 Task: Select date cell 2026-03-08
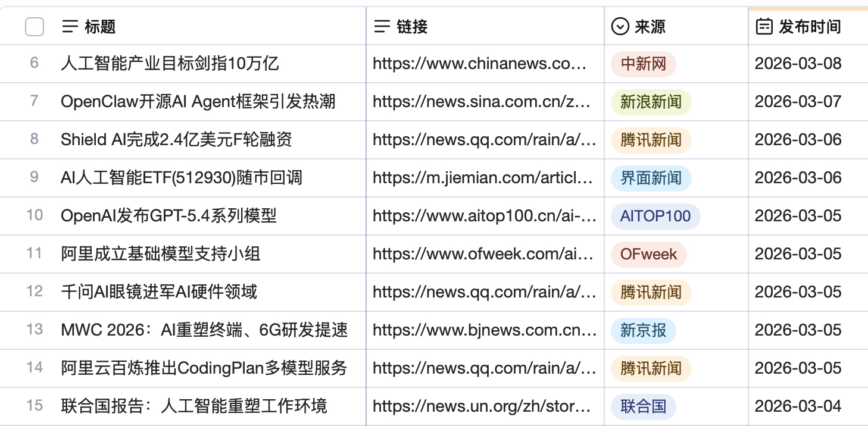coord(798,63)
